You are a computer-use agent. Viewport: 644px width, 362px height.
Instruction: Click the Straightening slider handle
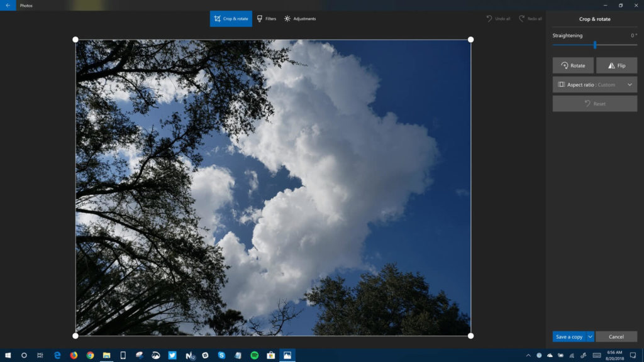click(596, 44)
